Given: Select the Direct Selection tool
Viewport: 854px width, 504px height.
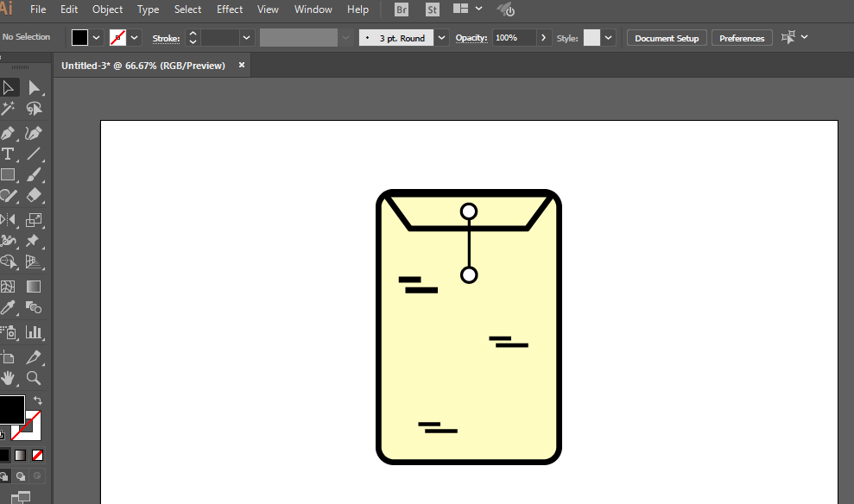Looking at the screenshot, I should 34,87.
